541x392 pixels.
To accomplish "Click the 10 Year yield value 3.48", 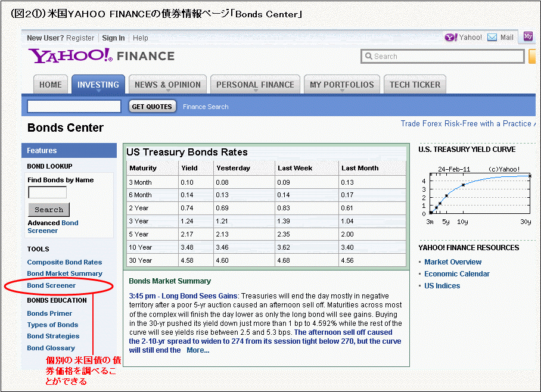I will click(187, 247).
